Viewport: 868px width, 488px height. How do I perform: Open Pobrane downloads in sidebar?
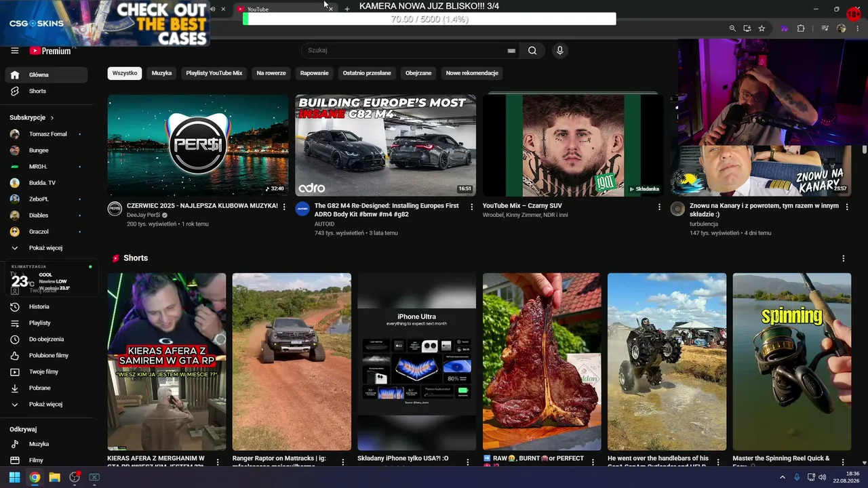(46, 388)
